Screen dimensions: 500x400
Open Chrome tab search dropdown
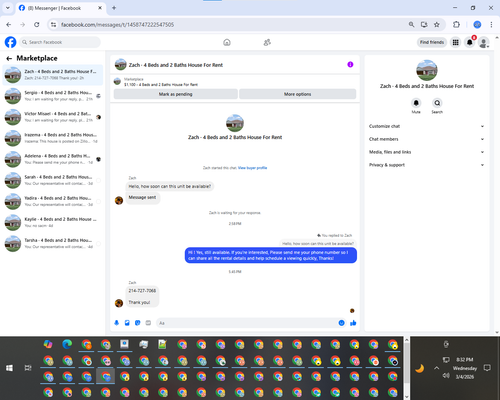[8, 8]
